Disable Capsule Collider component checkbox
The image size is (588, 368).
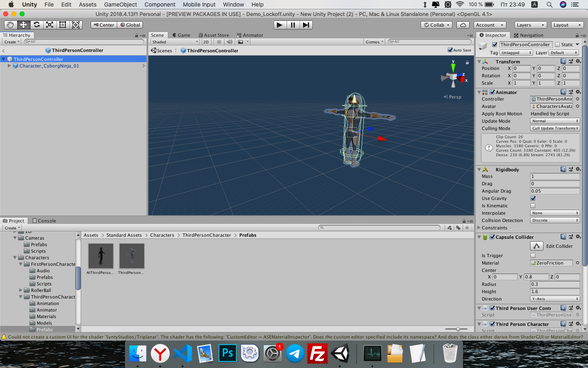492,237
